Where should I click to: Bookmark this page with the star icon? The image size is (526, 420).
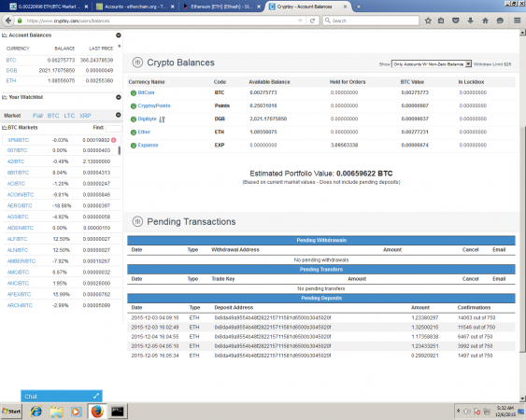pos(428,21)
